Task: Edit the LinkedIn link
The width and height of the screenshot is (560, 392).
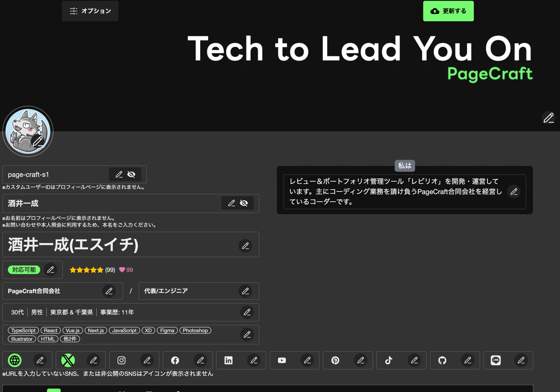Action: [254, 360]
